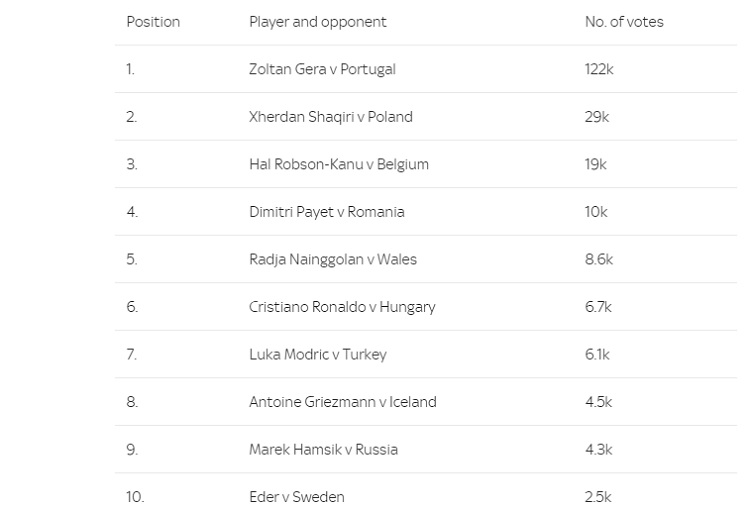Viewport: 750px width, 512px height.
Task: Click Dimitri Payet v Romania entry
Action: (x=327, y=211)
